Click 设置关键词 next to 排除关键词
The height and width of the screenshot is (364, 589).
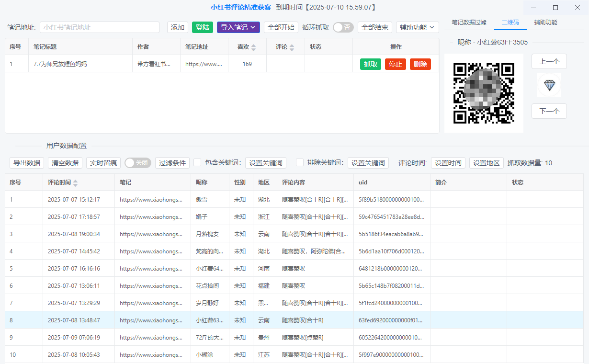pyautogui.click(x=368, y=163)
